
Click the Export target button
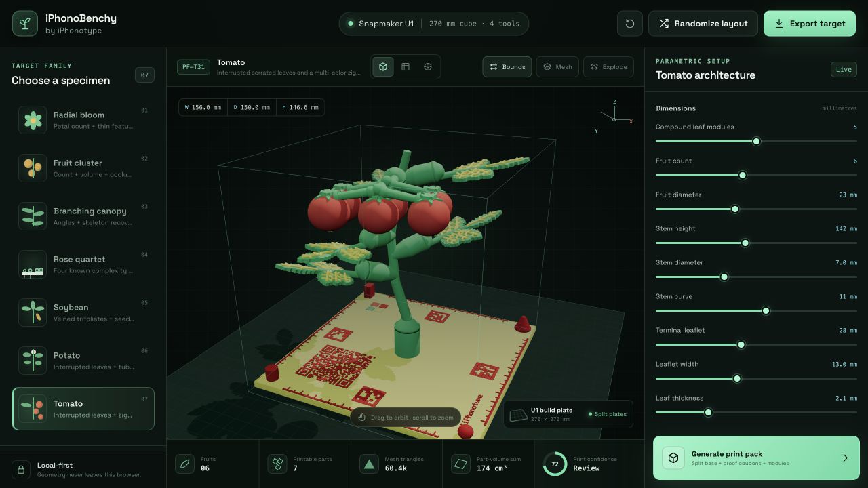pyautogui.click(x=810, y=24)
